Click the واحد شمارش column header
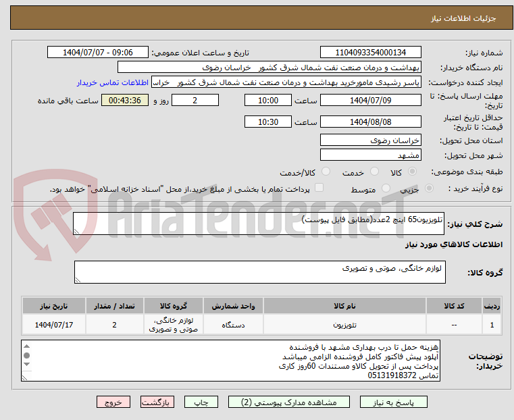 point(233,306)
